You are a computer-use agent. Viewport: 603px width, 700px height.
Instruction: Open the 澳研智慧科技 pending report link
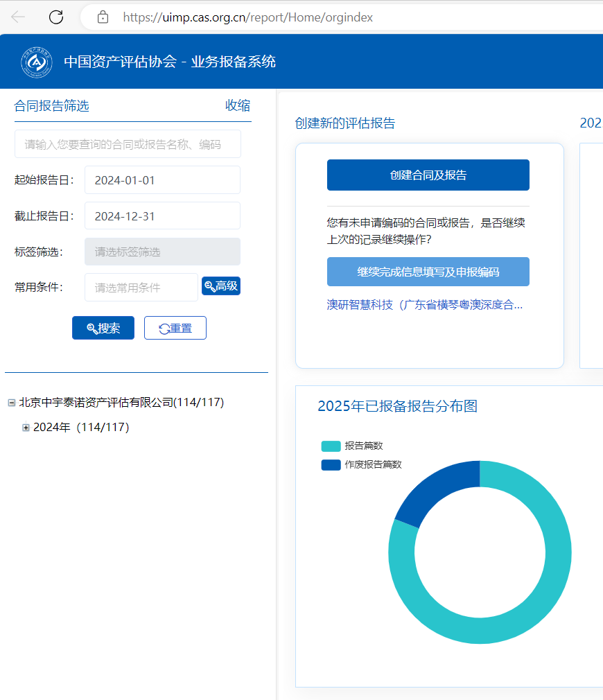click(424, 305)
